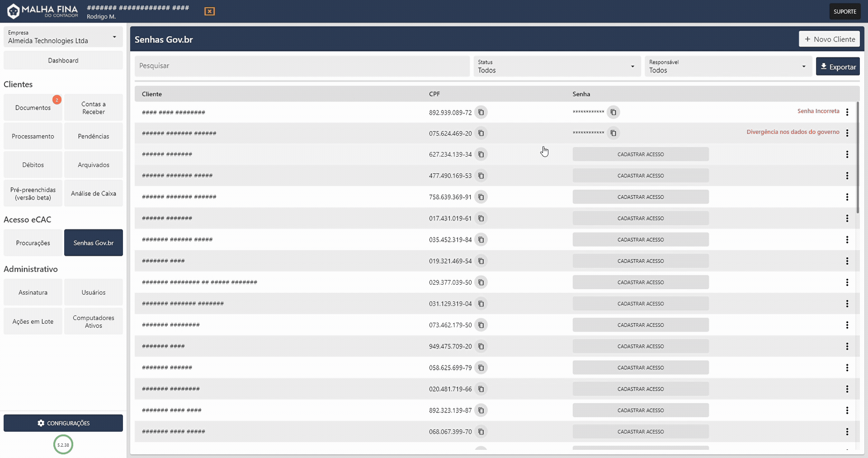
Task: Open the three-dot actions menu on first row
Action: 848,112
